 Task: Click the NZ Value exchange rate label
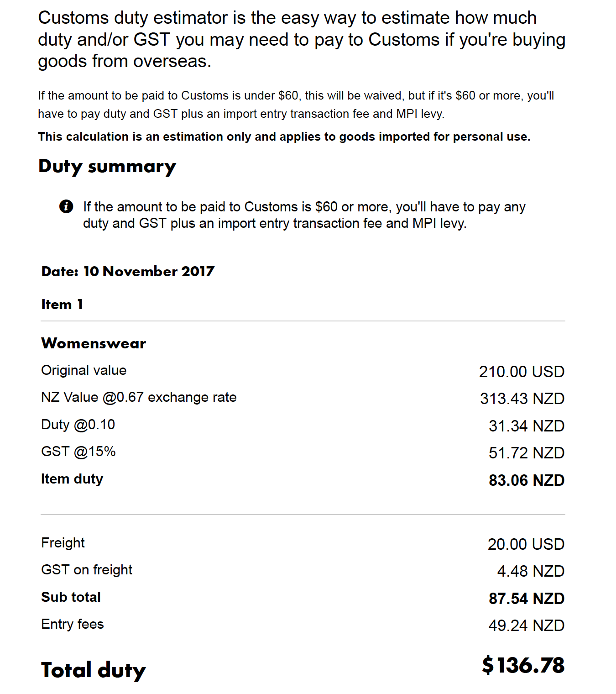(139, 397)
